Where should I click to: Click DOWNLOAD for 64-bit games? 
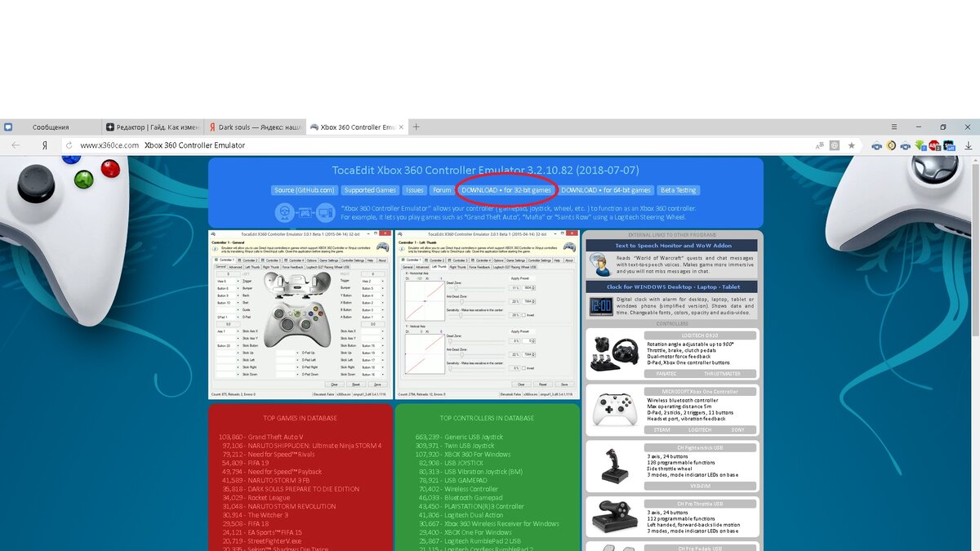606,190
